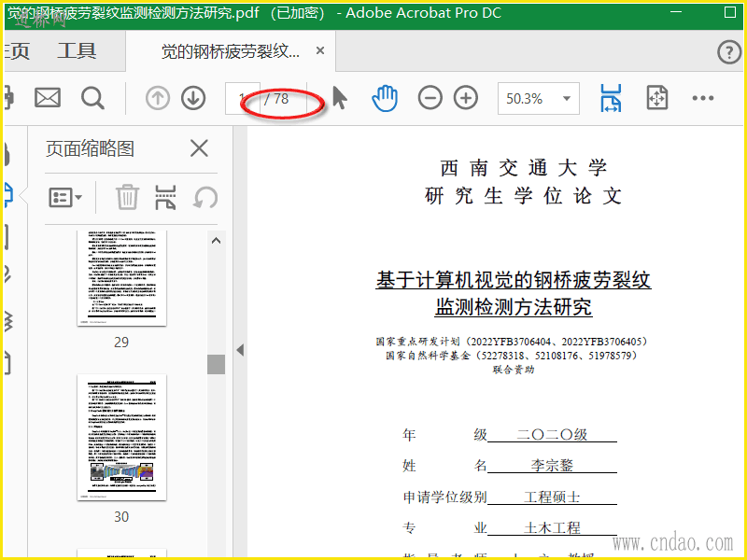This screenshot has width=747, height=560.
Task: Delete selected pages trash icon
Action: [x=127, y=197]
